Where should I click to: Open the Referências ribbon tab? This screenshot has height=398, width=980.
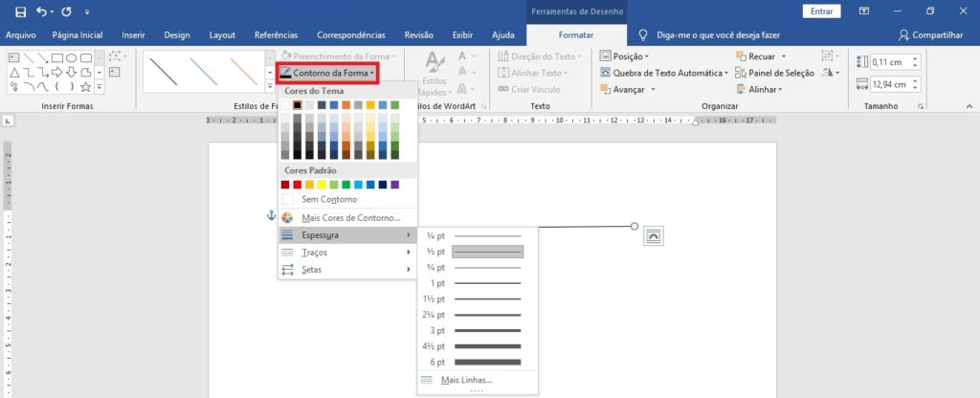pyautogui.click(x=276, y=34)
